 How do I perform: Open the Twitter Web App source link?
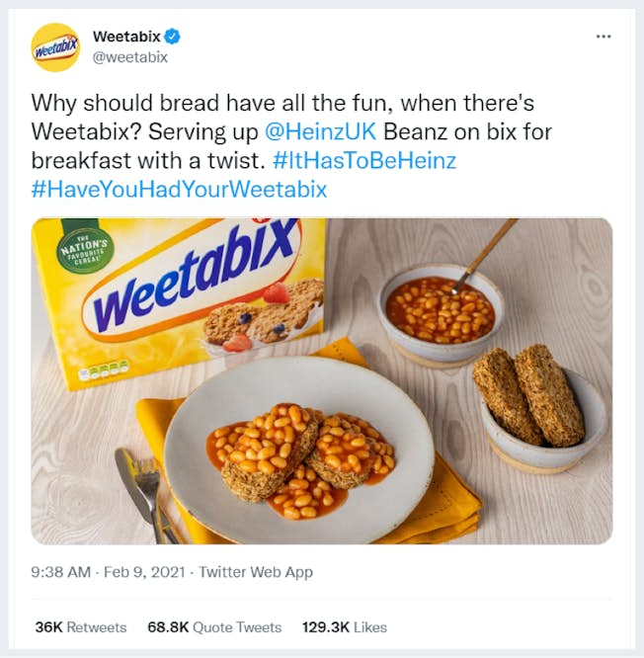coord(256,572)
